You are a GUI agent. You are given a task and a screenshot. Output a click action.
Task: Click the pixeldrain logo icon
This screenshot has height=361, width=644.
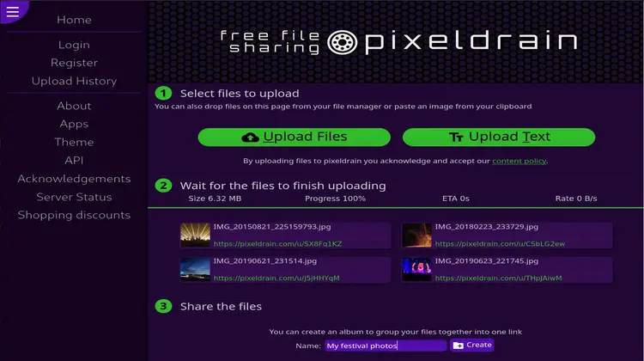coord(342,42)
